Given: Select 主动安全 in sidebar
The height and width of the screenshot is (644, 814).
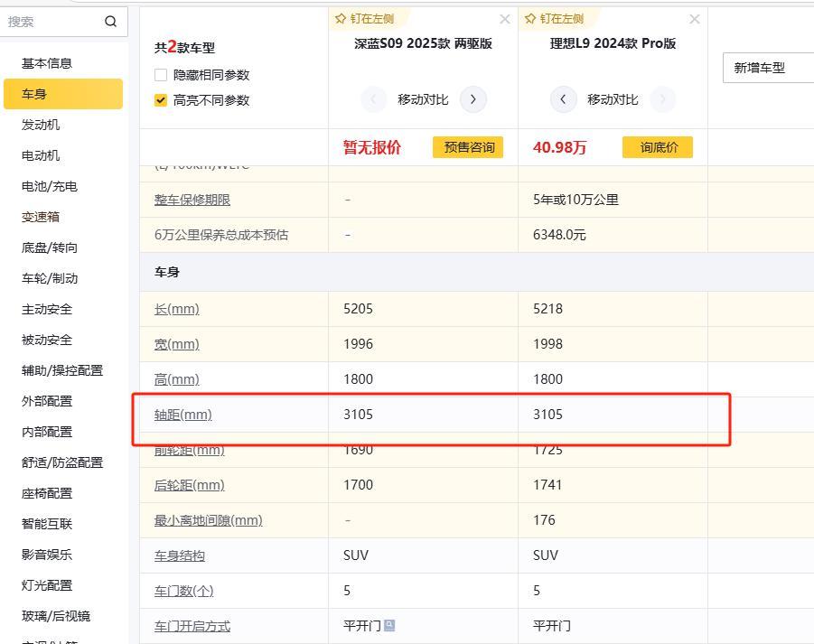Looking at the screenshot, I should tap(47, 309).
